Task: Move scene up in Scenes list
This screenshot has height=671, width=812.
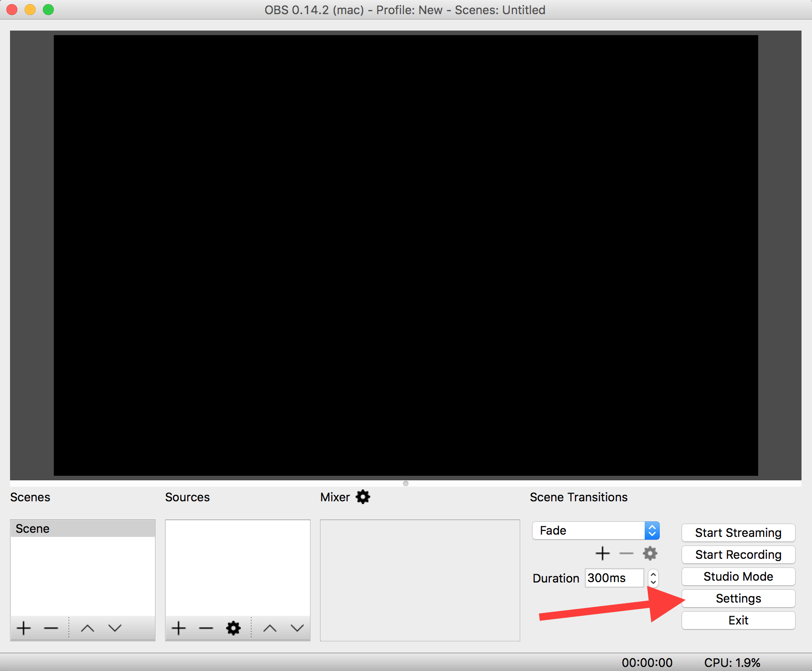Action: 88,628
